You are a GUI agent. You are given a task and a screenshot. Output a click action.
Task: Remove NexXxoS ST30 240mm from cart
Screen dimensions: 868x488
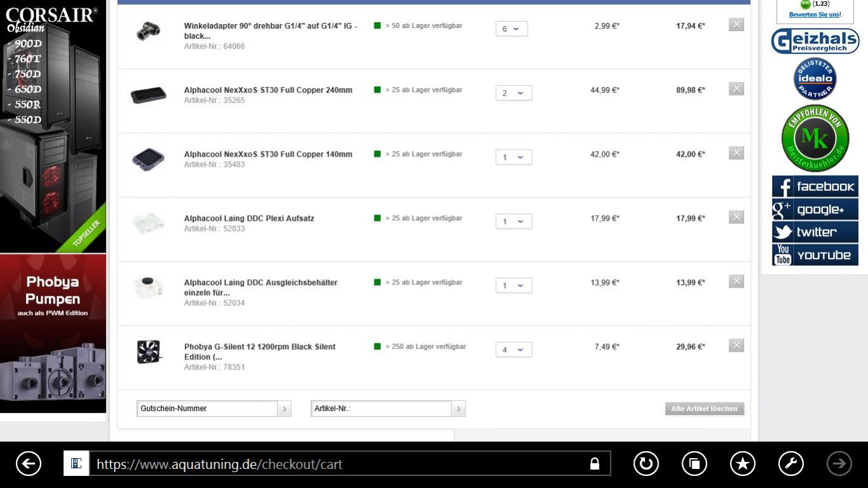point(736,89)
